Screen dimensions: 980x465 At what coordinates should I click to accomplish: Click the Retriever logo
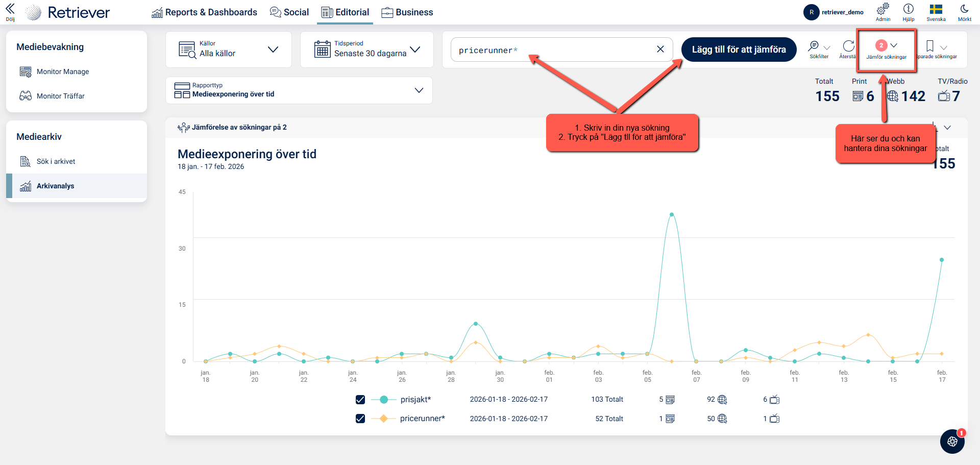68,12
